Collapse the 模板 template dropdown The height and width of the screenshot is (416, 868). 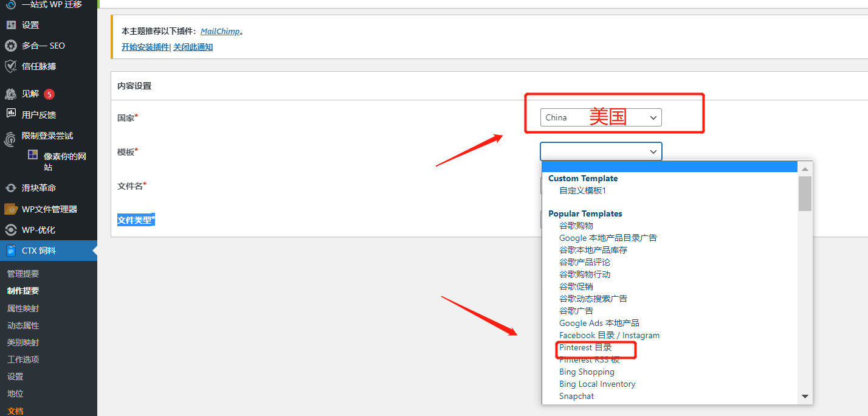point(600,151)
